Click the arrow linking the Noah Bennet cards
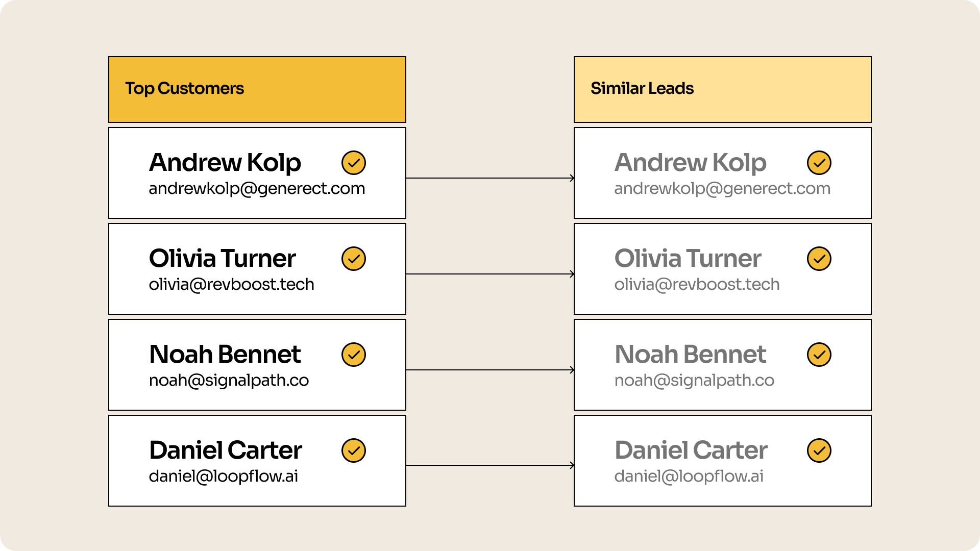Image resolution: width=980 pixels, height=551 pixels. [x=490, y=370]
